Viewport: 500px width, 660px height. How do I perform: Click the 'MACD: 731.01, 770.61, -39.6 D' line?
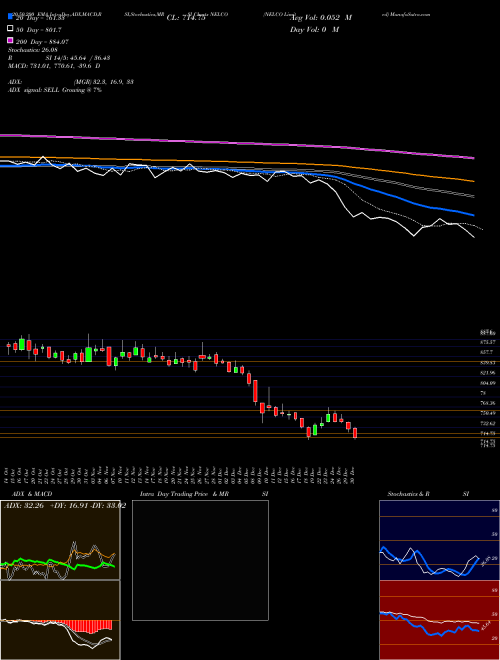[x=54, y=66]
